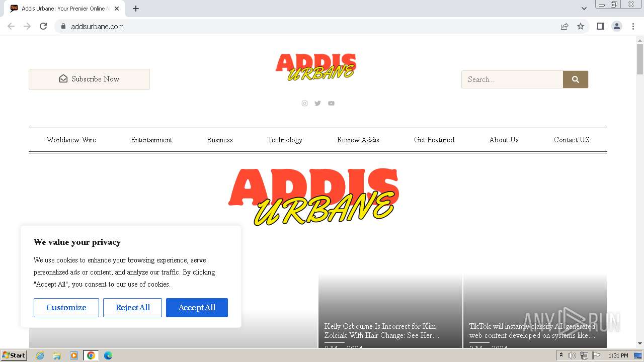This screenshot has height=362, width=644.
Task: Open Microsoft Edge from the taskbar
Action: click(x=108, y=355)
